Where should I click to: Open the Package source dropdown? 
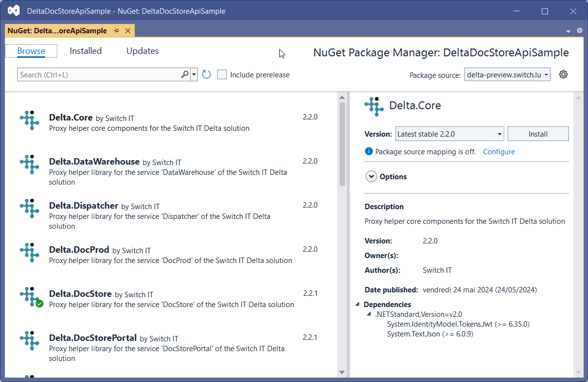click(x=507, y=74)
